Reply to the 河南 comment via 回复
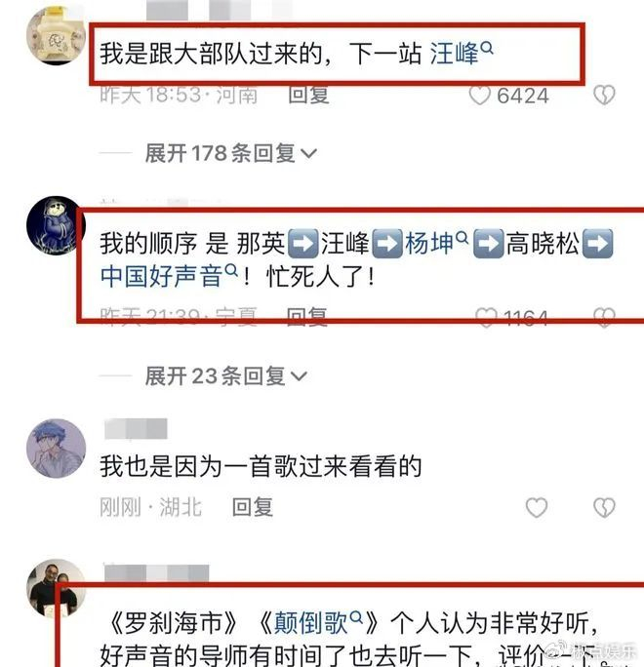644x667 pixels. pyautogui.click(x=308, y=95)
